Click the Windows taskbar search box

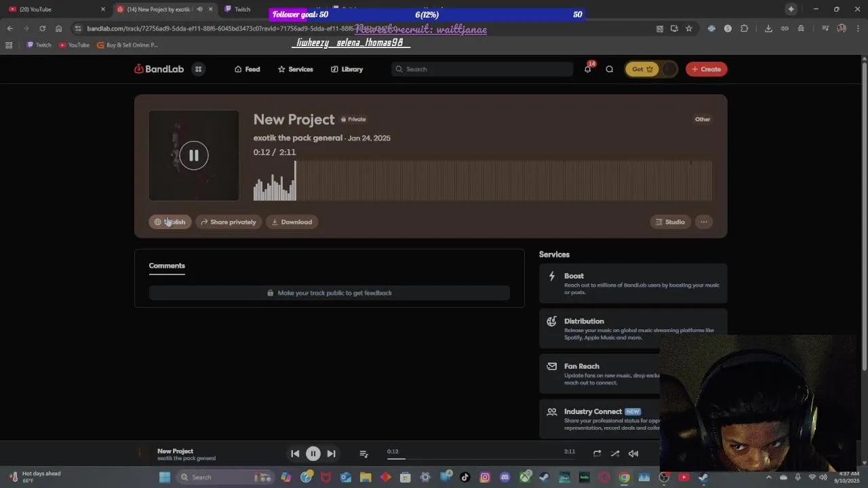click(225, 477)
